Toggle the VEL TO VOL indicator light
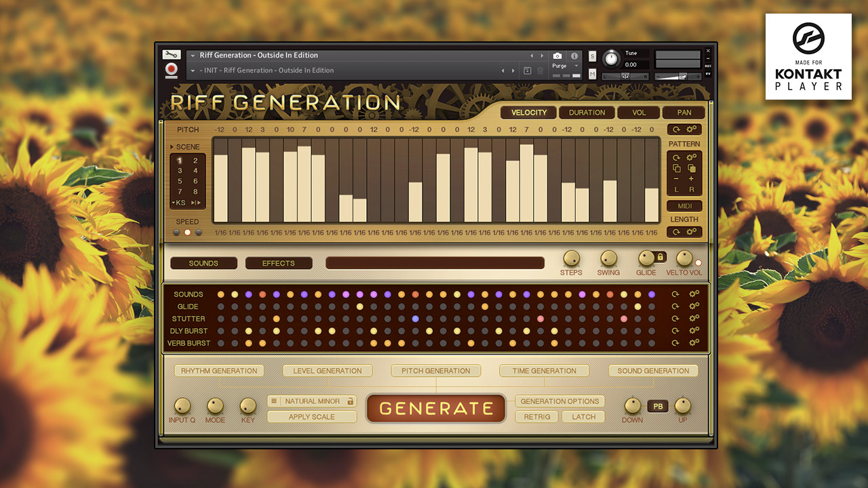Image resolution: width=868 pixels, height=488 pixels. pos(698,262)
